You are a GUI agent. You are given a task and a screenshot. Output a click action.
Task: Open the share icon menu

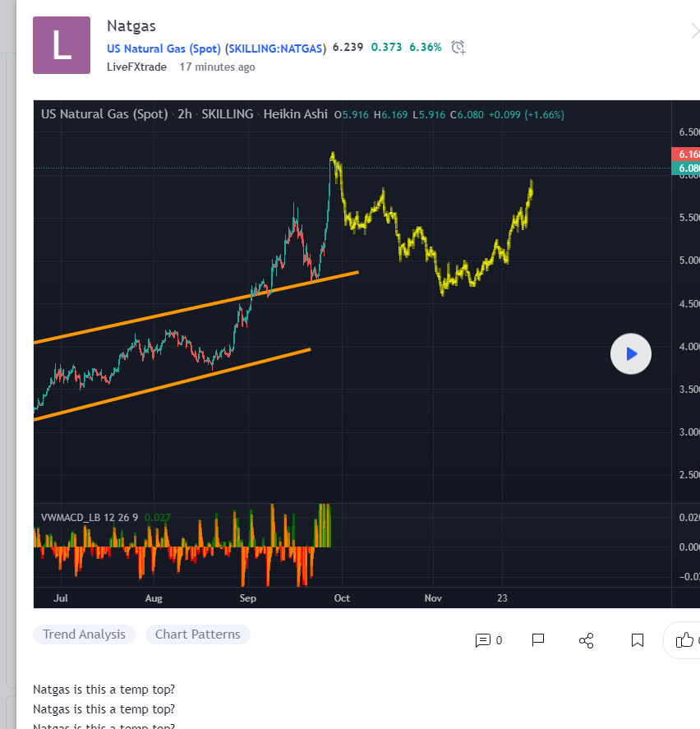pyautogui.click(x=587, y=640)
